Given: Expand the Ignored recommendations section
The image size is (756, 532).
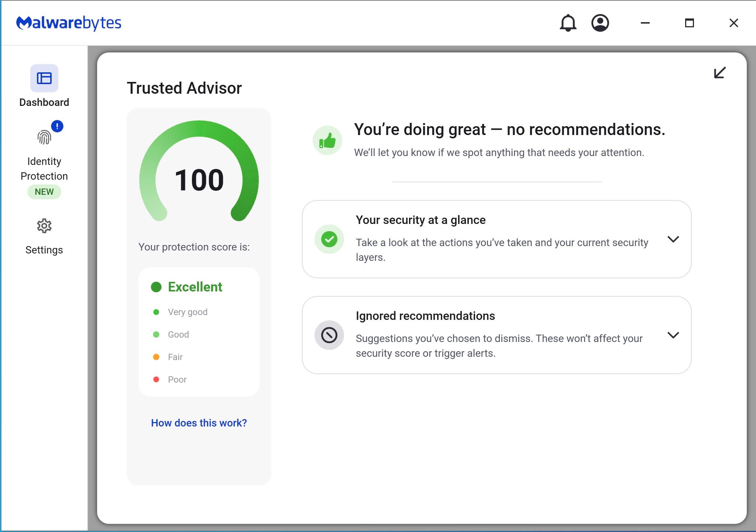Looking at the screenshot, I should coord(673,335).
